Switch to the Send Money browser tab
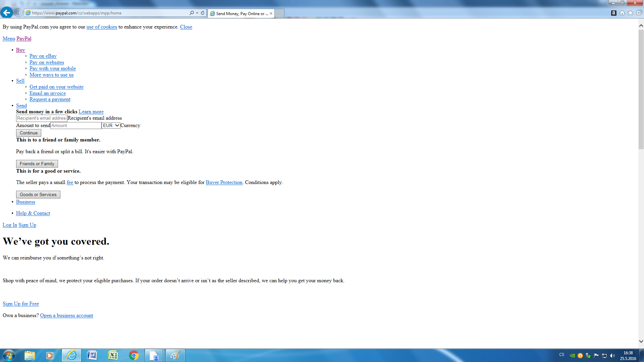 click(x=241, y=13)
